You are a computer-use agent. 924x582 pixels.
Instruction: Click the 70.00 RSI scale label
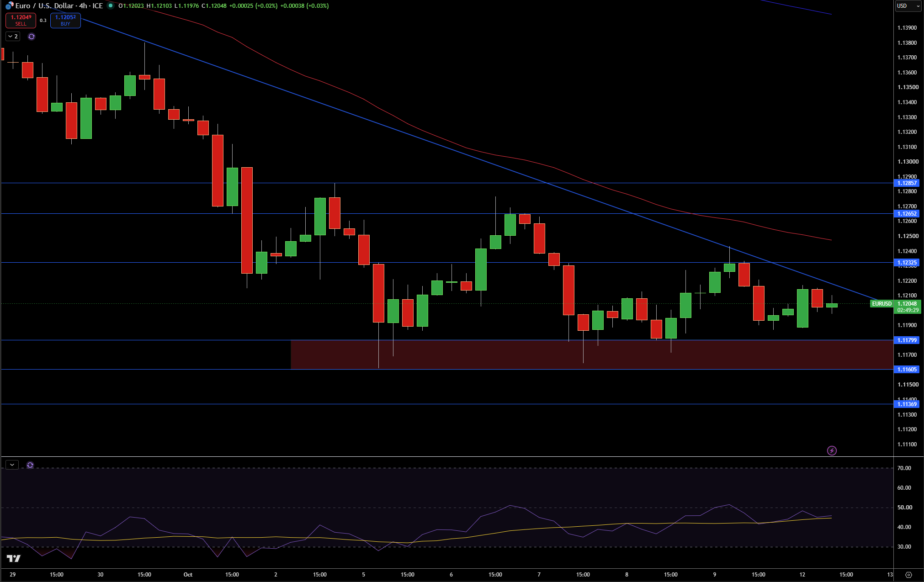[904, 468]
